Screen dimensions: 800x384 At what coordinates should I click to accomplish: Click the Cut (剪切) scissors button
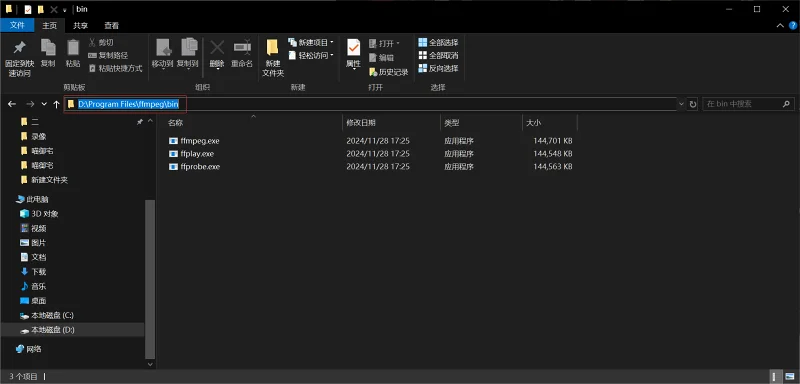tap(101, 42)
